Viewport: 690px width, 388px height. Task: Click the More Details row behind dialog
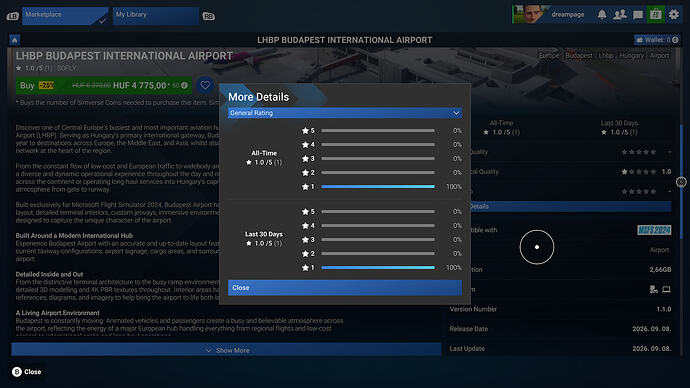[x=571, y=206]
